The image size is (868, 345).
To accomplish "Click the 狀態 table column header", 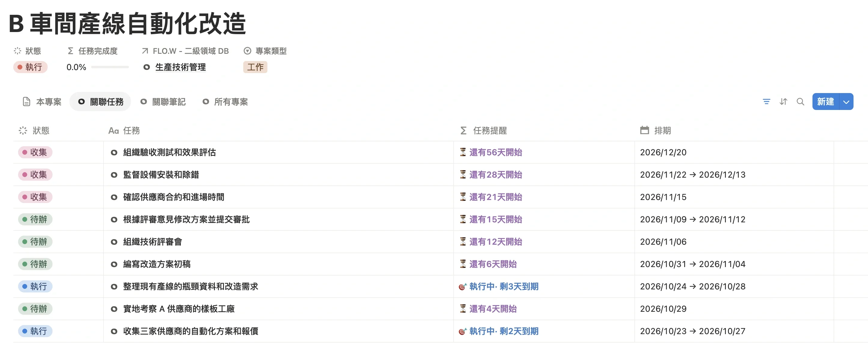I will tap(34, 131).
